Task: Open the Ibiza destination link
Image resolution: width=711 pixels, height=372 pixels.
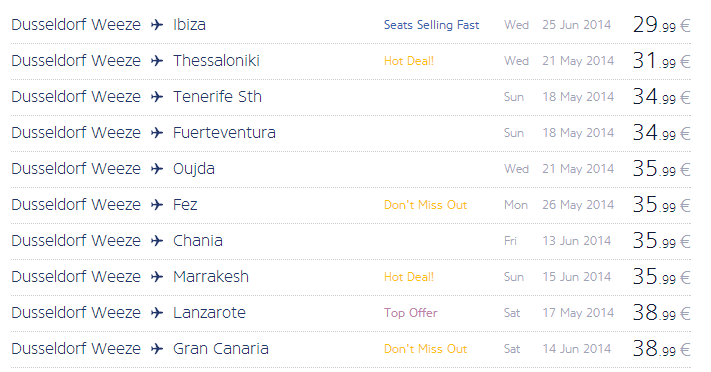Action: [x=189, y=24]
